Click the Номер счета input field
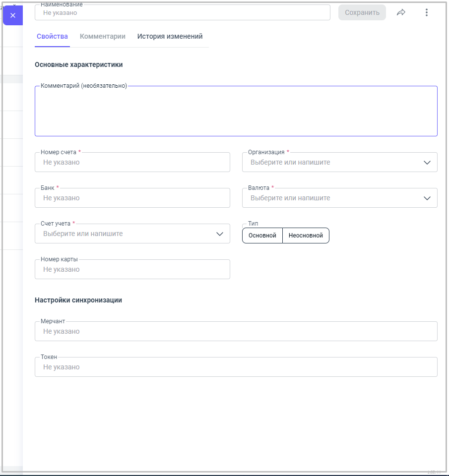 132,162
